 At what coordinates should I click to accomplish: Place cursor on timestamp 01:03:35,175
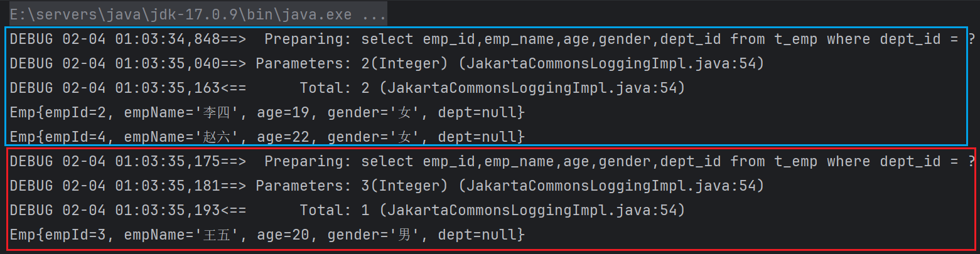tap(168, 161)
